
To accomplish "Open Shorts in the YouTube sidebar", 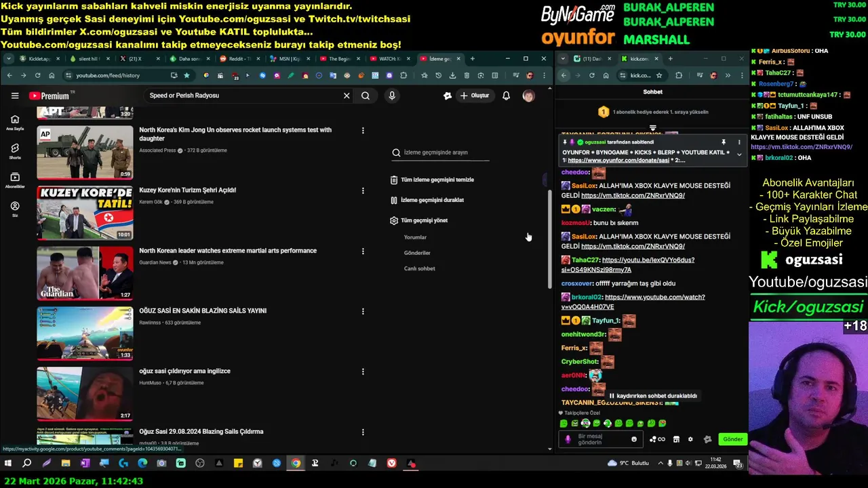I will [15, 151].
